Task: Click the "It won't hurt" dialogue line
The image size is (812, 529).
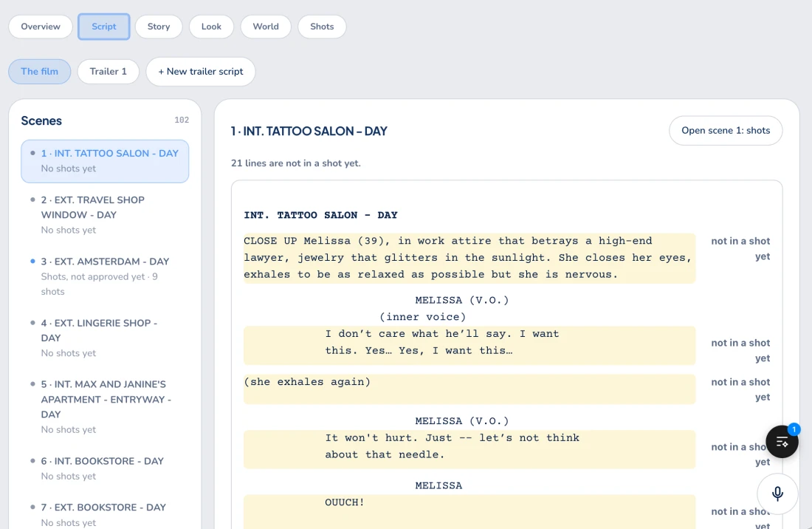Action: click(469, 449)
